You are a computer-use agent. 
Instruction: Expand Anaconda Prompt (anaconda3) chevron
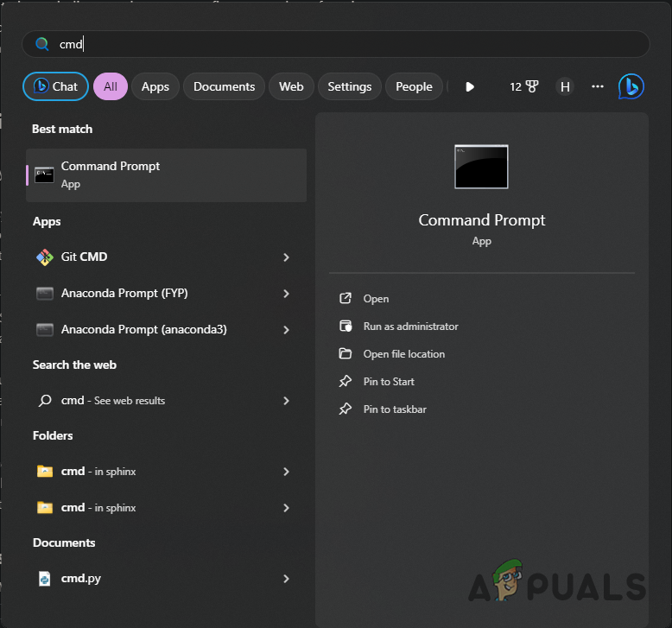click(x=286, y=330)
